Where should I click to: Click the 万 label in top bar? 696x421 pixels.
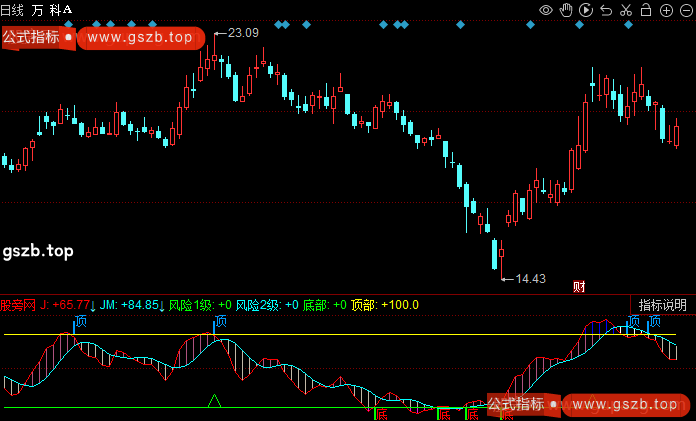pyautogui.click(x=37, y=10)
